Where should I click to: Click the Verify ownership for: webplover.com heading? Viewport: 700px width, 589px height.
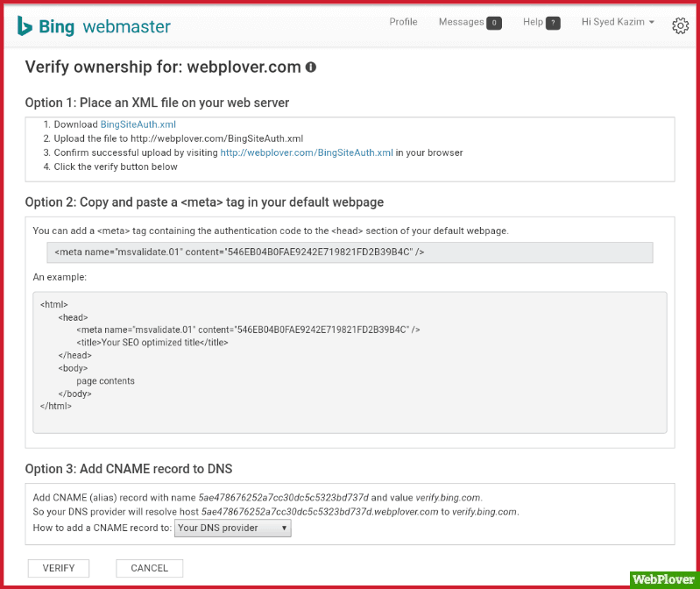tap(163, 67)
